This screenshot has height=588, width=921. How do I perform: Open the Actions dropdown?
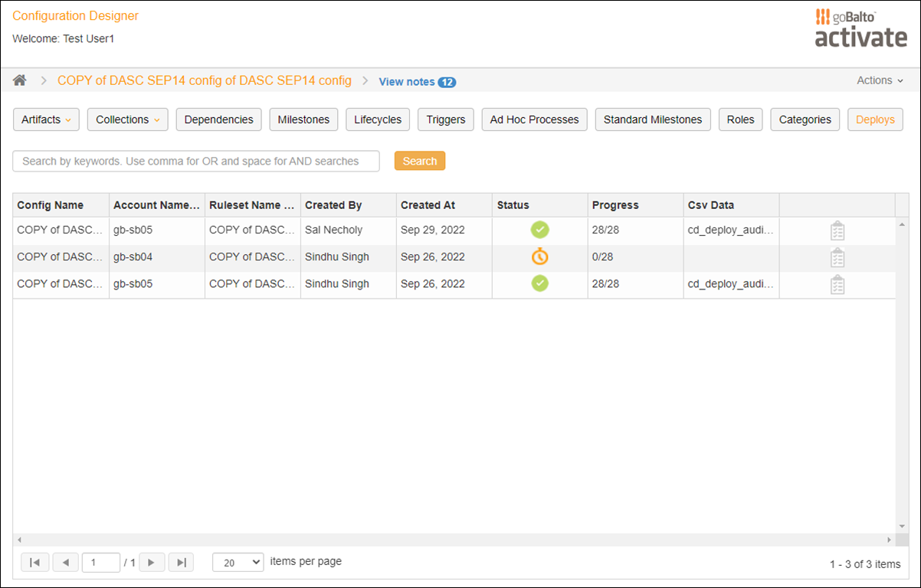pyautogui.click(x=879, y=80)
